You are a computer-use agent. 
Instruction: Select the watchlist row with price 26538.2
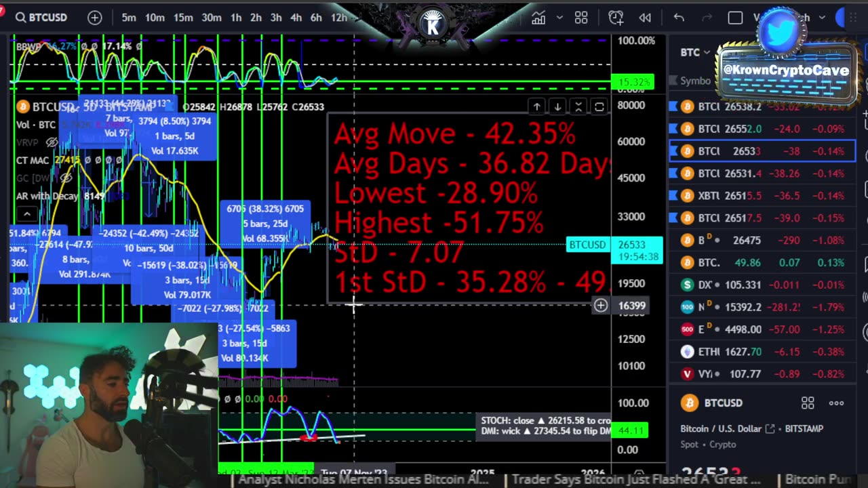(x=762, y=106)
